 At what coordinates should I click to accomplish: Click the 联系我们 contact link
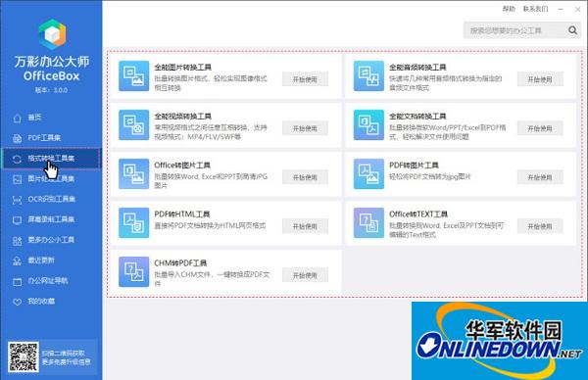pyautogui.click(x=535, y=9)
